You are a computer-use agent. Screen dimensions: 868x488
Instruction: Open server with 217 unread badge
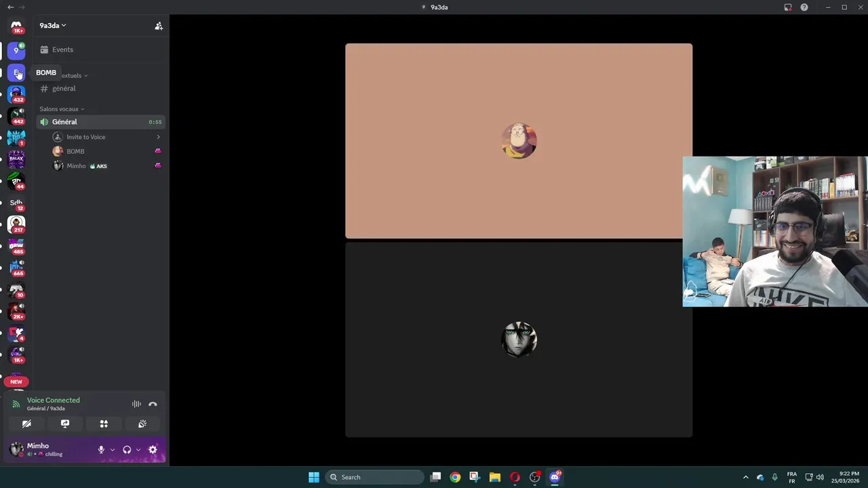pos(16,224)
